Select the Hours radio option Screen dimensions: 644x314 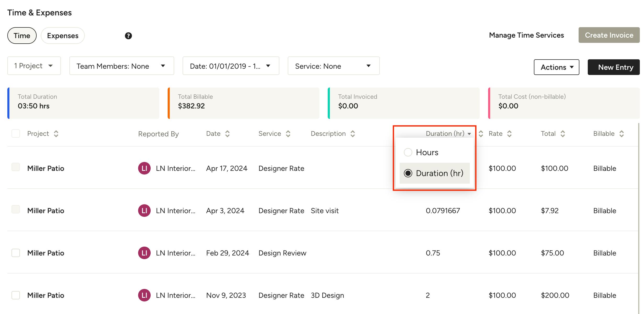pyautogui.click(x=408, y=152)
